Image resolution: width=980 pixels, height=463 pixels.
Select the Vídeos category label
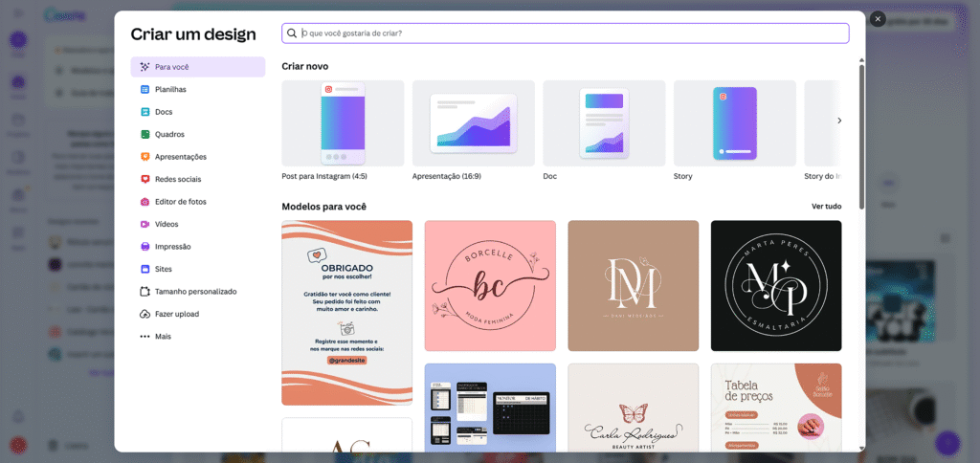pyautogui.click(x=167, y=224)
